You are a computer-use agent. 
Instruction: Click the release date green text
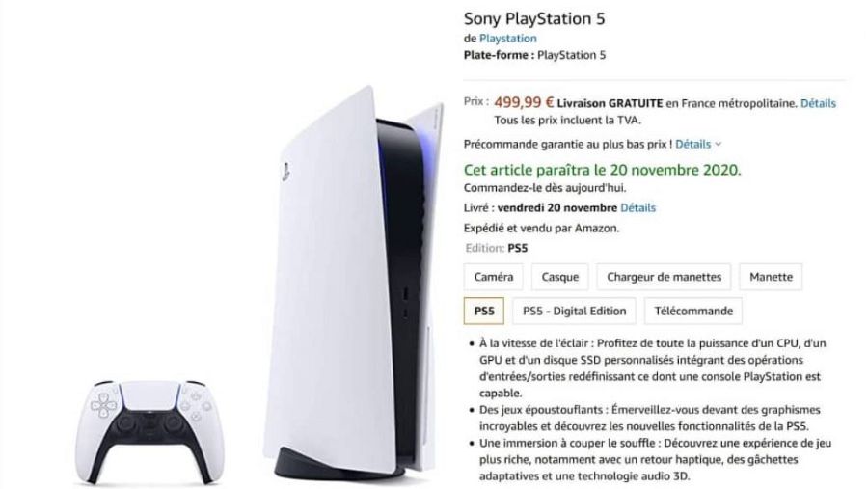pos(602,170)
